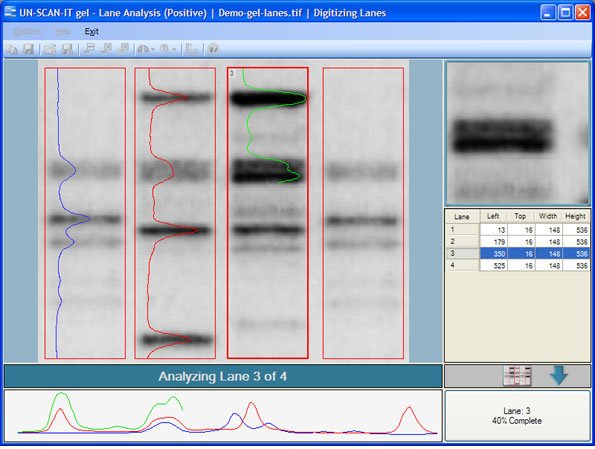Select lane 4 row header

click(x=462, y=265)
